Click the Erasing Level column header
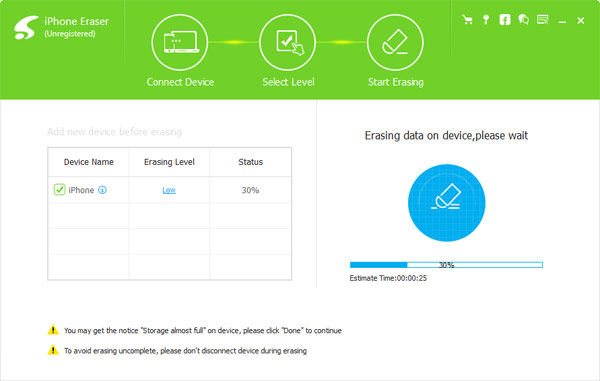Image resolution: width=600 pixels, height=381 pixels. (169, 162)
